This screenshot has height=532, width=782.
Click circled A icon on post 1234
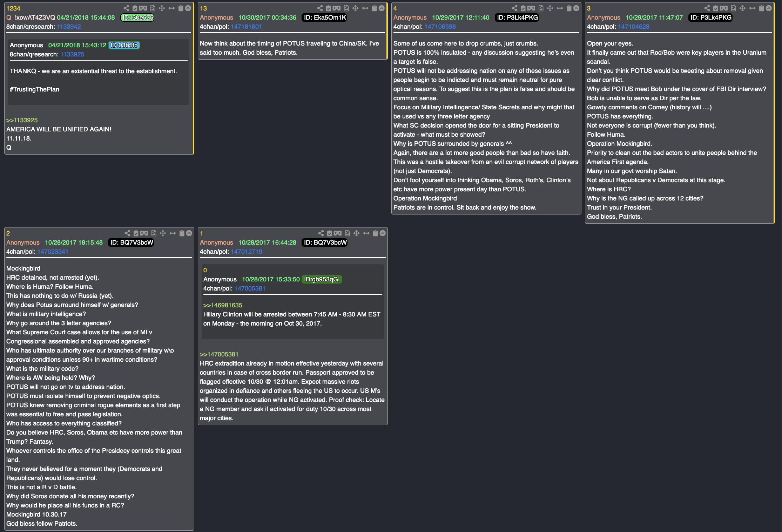click(188, 8)
